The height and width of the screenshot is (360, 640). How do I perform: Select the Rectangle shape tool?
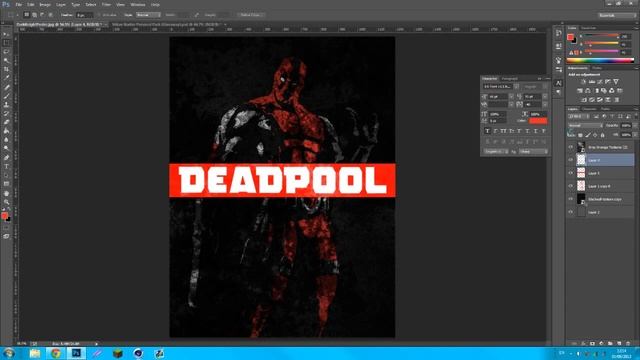(x=6, y=184)
